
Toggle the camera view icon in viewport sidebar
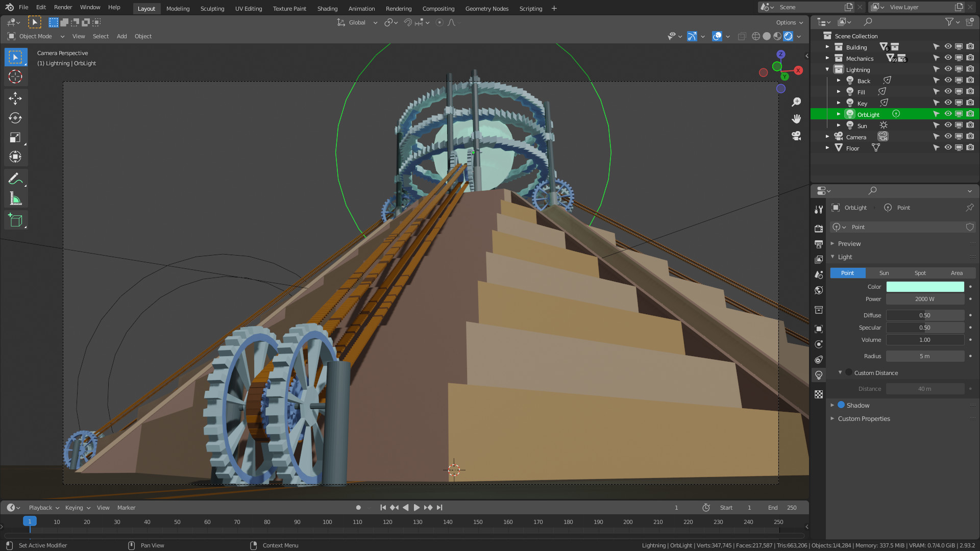796,135
